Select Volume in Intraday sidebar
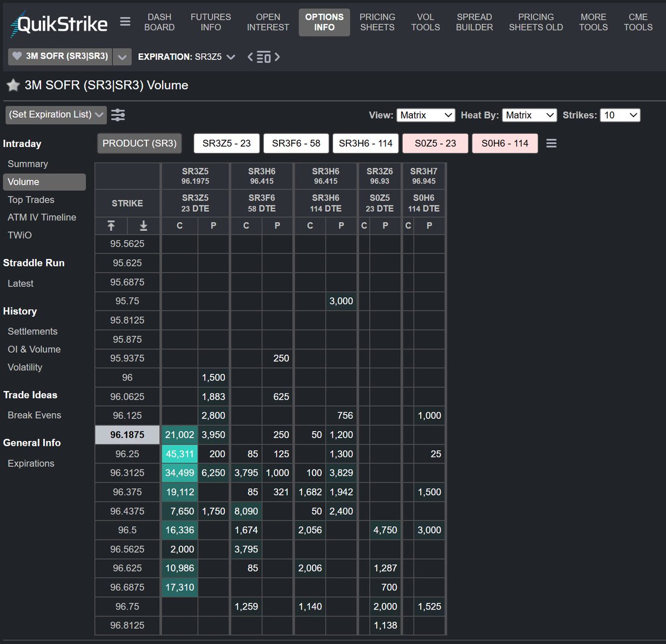Screen dimensions: 666x644 [x=44, y=182]
